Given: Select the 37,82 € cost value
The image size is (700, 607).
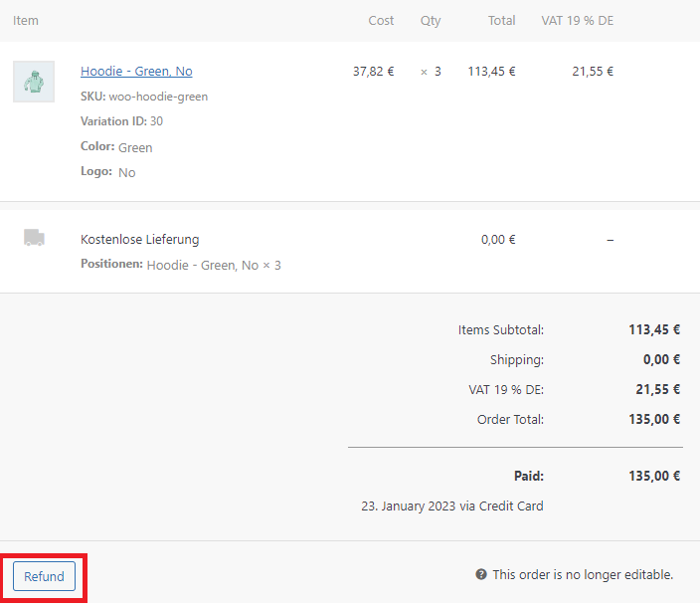Looking at the screenshot, I should 373,72.
